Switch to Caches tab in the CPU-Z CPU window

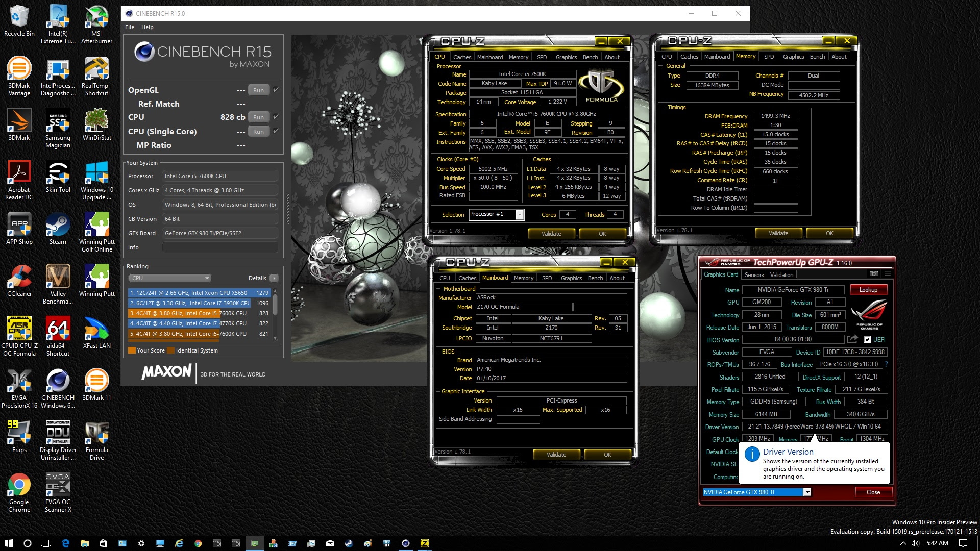tap(462, 57)
